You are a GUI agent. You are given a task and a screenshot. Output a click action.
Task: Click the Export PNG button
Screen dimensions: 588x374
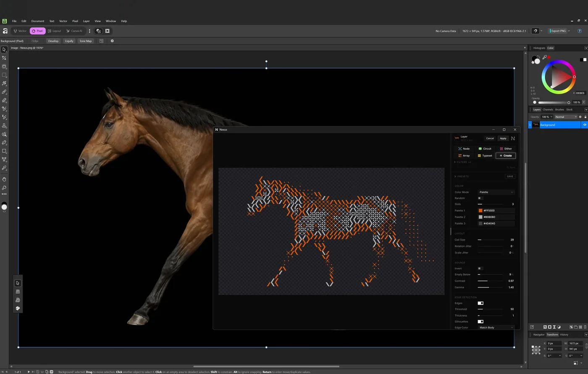[x=558, y=31]
